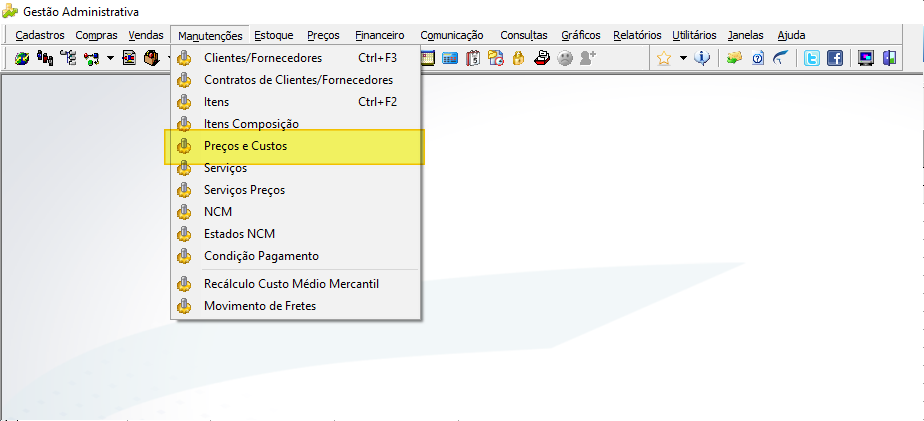The image size is (924, 421).
Task: Select the NCM menu entry
Action: [296, 212]
